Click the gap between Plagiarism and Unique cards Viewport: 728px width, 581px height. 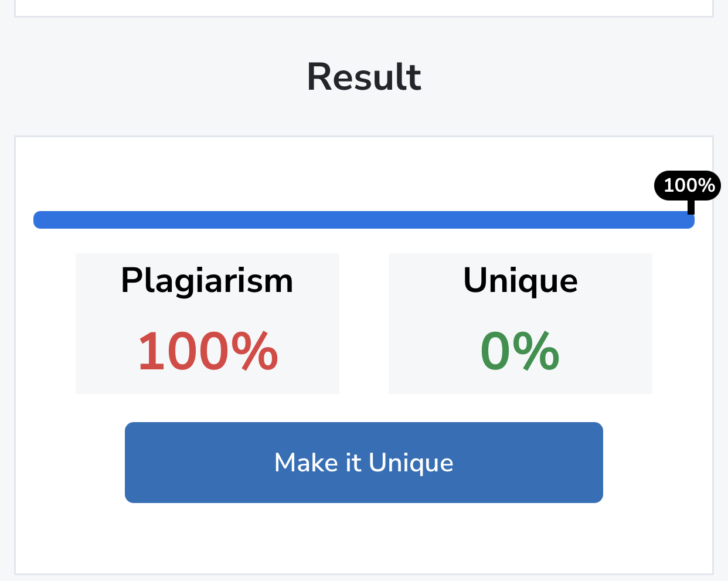pos(363,322)
